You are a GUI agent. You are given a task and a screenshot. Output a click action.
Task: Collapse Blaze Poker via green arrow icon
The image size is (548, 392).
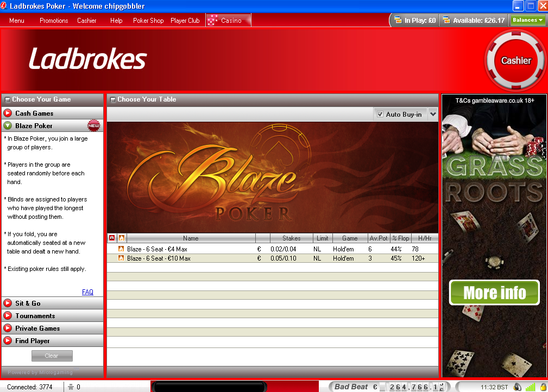tap(8, 126)
